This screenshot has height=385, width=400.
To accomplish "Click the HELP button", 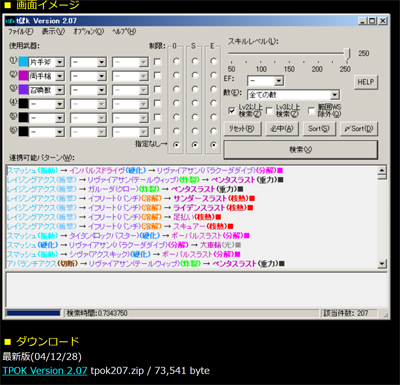I will point(366,82).
